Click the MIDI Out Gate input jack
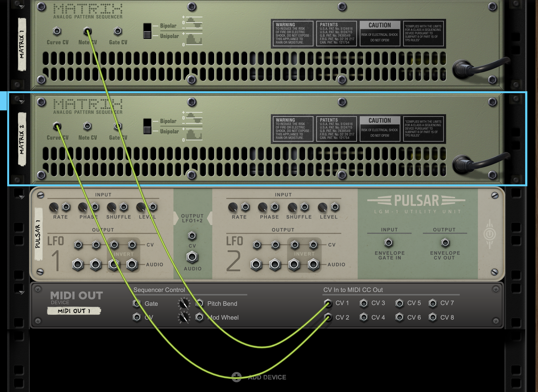Screen dimensions: 538x392 click(137, 303)
